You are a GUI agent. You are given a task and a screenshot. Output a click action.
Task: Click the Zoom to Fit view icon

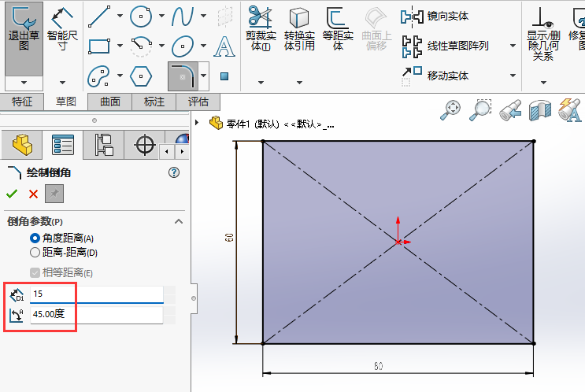point(450,109)
